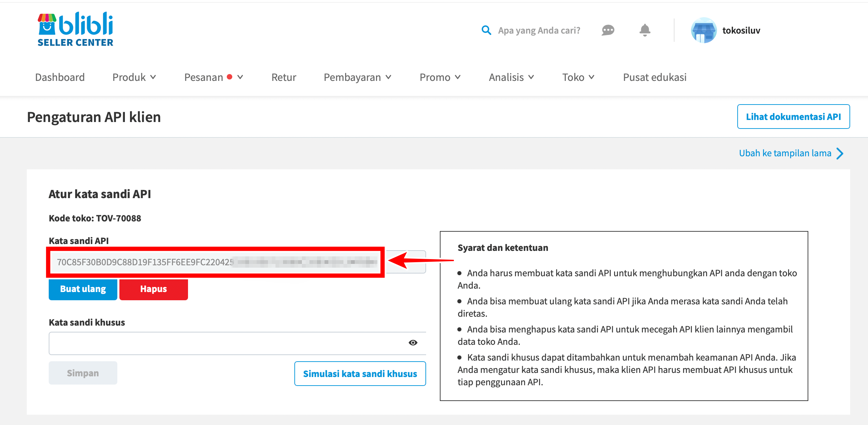The image size is (868, 425).
Task: Open the Retur menu item
Action: [283, 77]
